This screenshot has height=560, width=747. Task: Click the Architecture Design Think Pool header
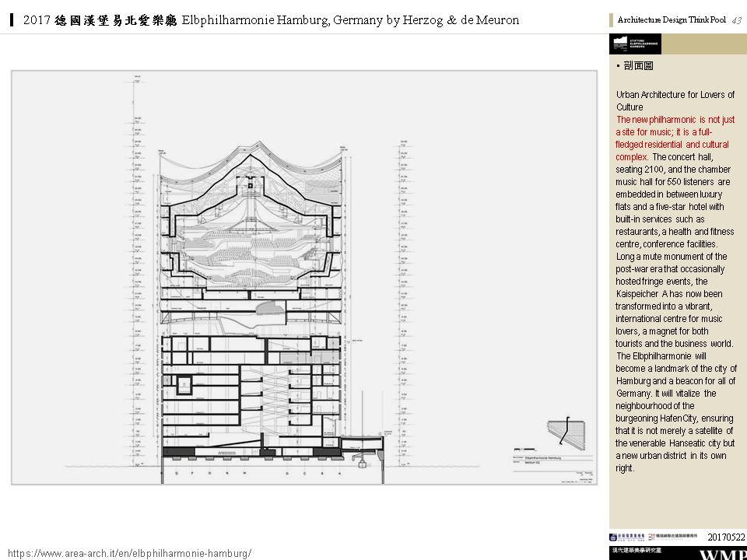tap(672, 20)
